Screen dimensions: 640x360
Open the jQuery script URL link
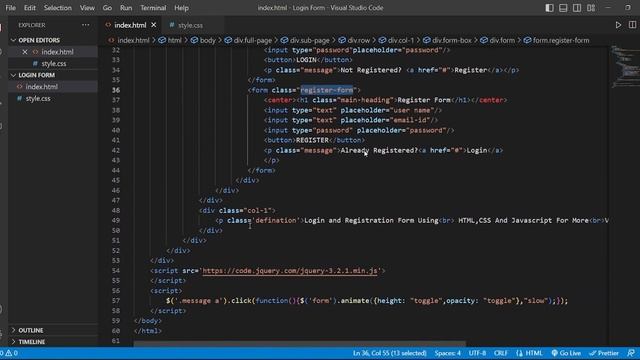click(290, 271)
